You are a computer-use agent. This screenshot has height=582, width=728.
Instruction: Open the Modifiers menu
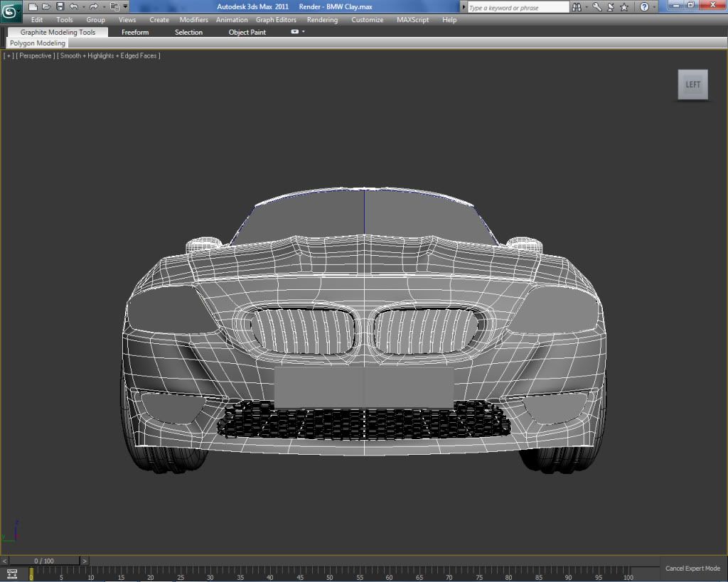193,19
